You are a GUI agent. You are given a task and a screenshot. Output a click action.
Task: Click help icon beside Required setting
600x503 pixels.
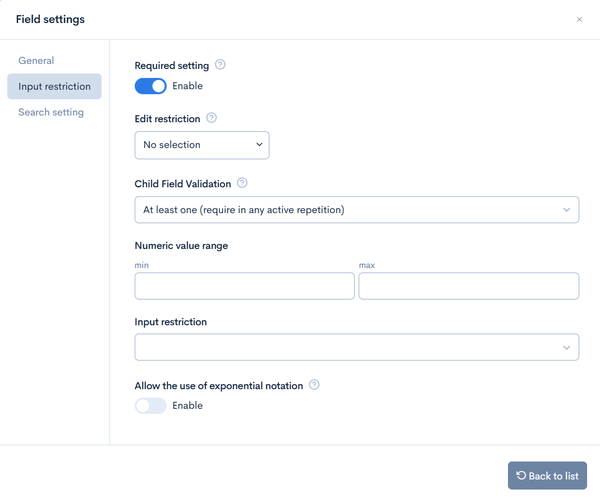[x=220, y=65]
